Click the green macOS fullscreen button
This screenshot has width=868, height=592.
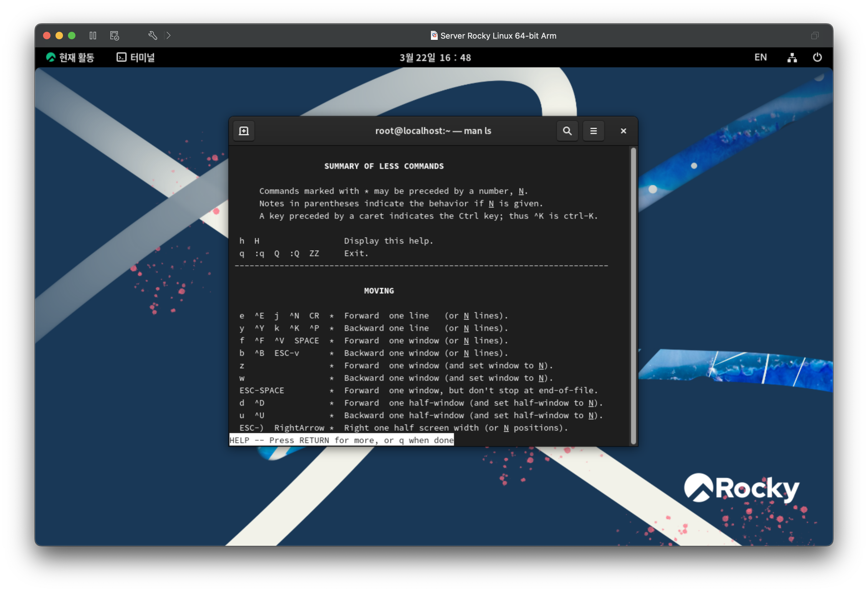tap(72, 36)
